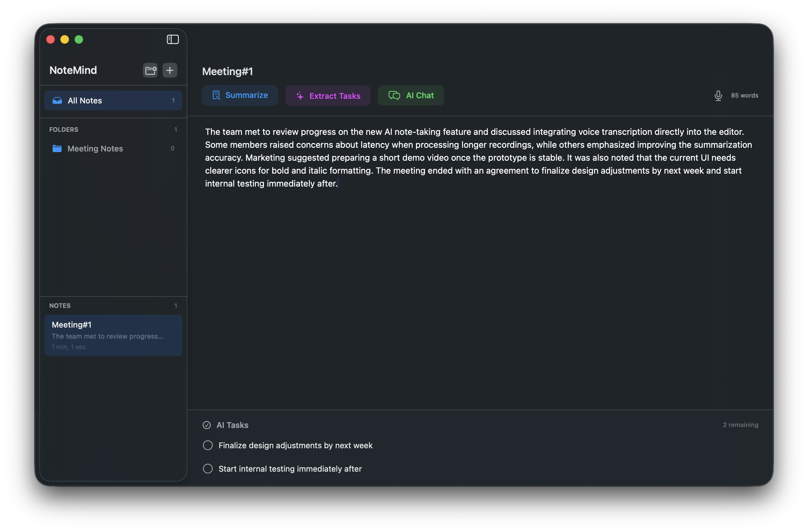Click the Meeting Notes folder icon
The image size is (808, 532).
(x=57, y=149)
